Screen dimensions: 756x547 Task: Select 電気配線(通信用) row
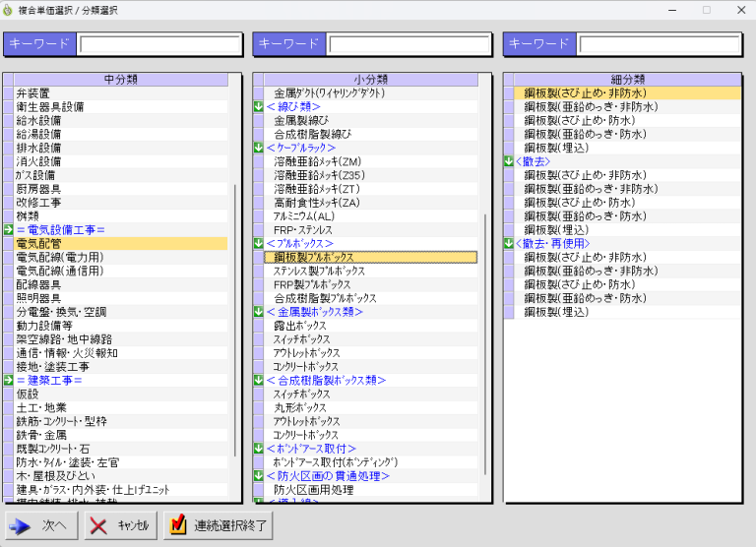(x=120, y=271)
